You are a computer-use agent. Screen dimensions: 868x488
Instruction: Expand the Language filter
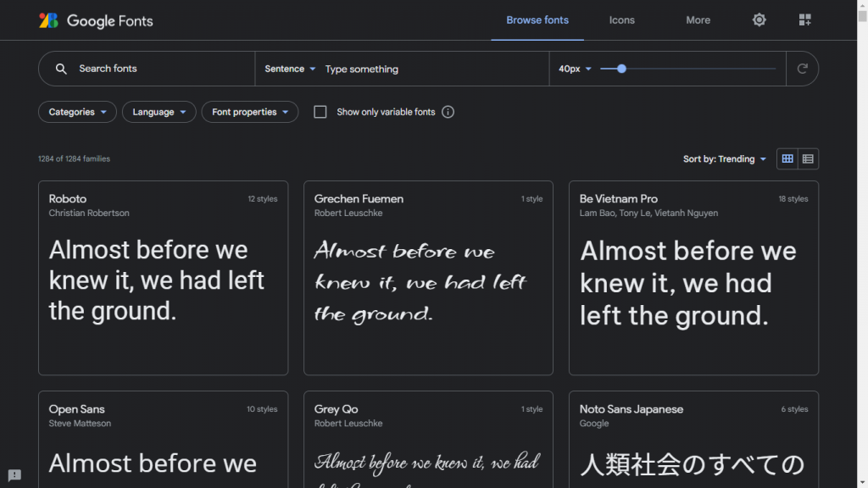coord(159,112)
